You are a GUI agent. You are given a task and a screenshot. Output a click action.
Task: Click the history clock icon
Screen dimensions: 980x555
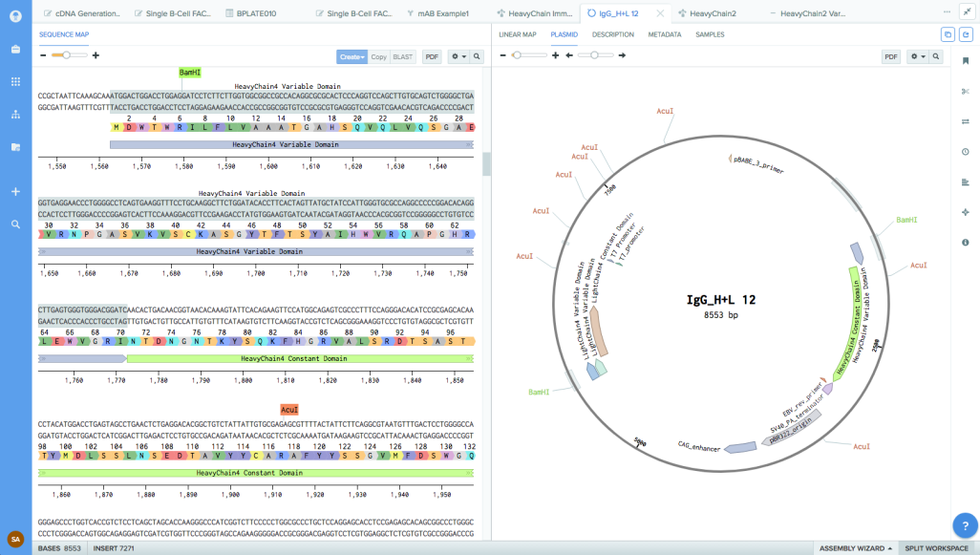tap(966, 152)
